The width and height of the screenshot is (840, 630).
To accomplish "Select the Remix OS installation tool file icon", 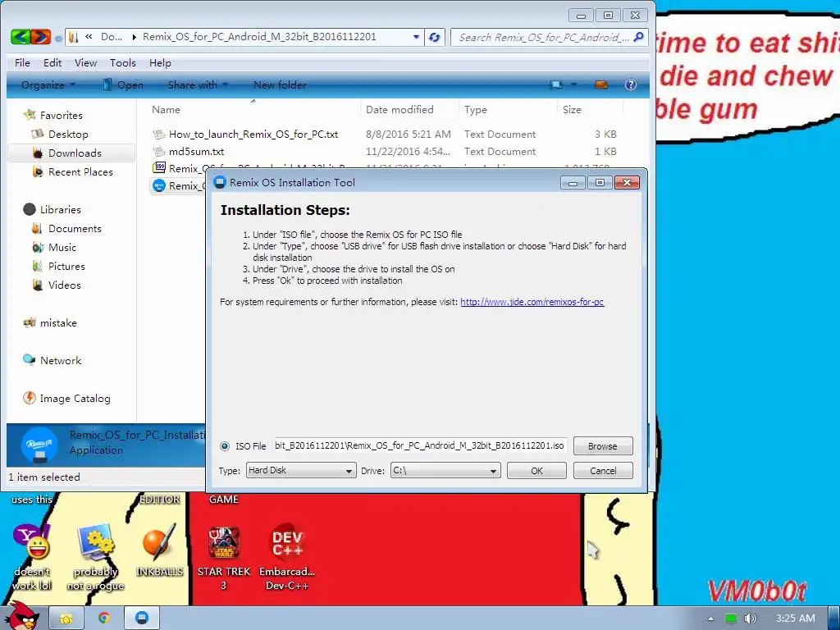I will pos(159,185).
